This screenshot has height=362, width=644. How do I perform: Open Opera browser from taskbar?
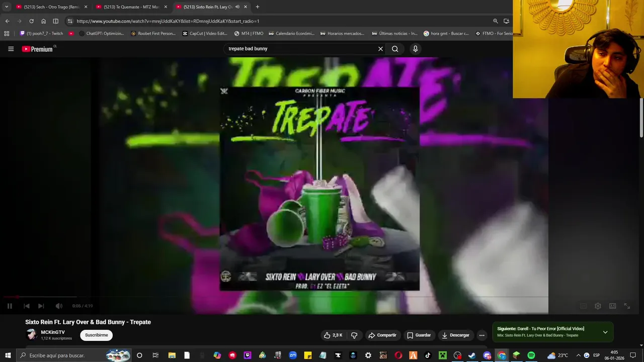pyautogui.click(x=398, y=355)
